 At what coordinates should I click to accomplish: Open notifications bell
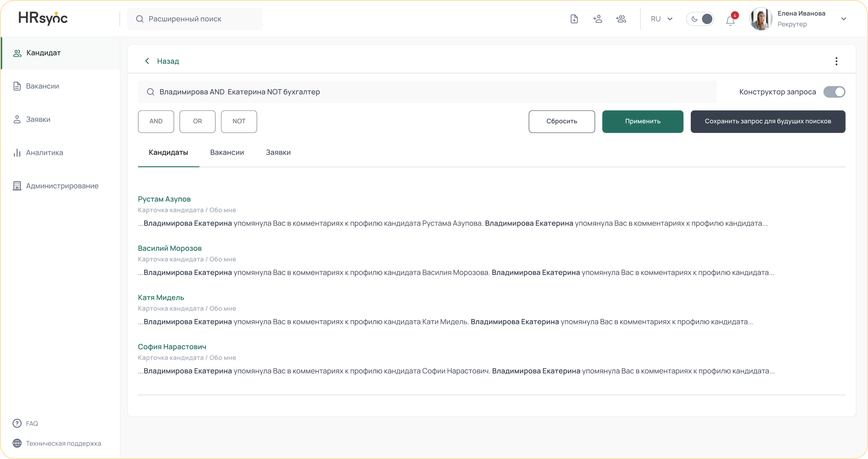[x=731, y=21]
